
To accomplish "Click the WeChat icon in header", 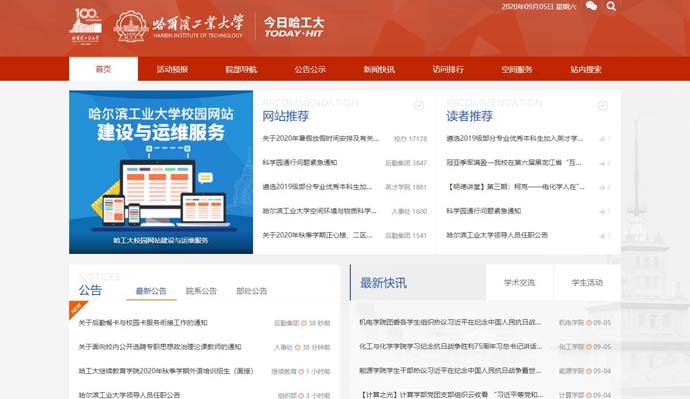I will 591,6.
